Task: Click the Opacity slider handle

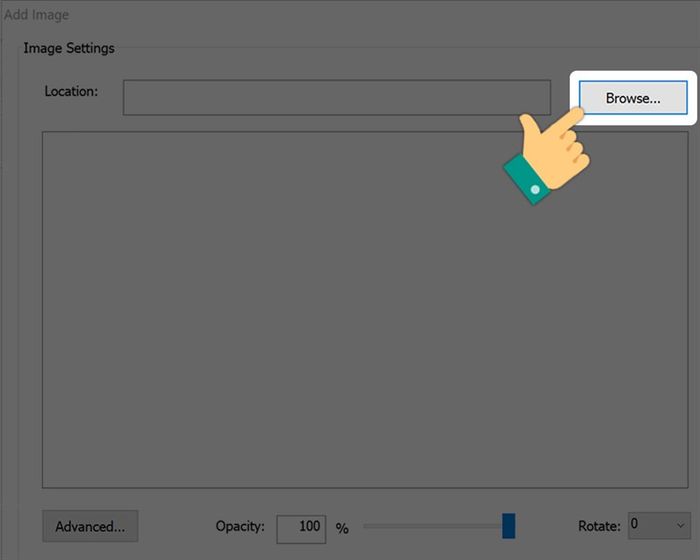Action: pyautogui.click(x=508, y=526)
